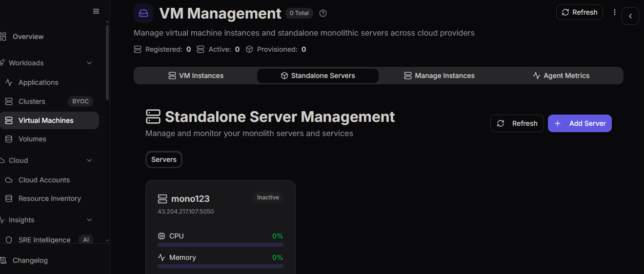The image size is (644, 274).
Task: Toggle the hamburger sidebar menu icon
Action: [96, 12]
